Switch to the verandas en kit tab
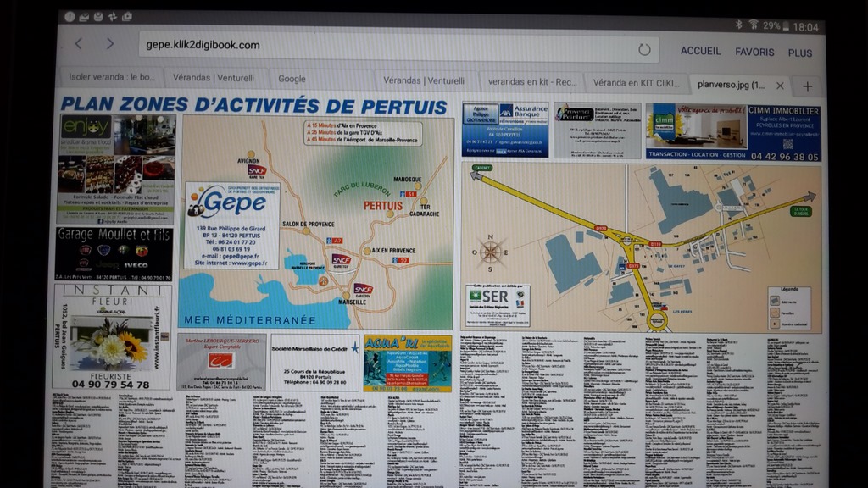 [x=532, y=82]
